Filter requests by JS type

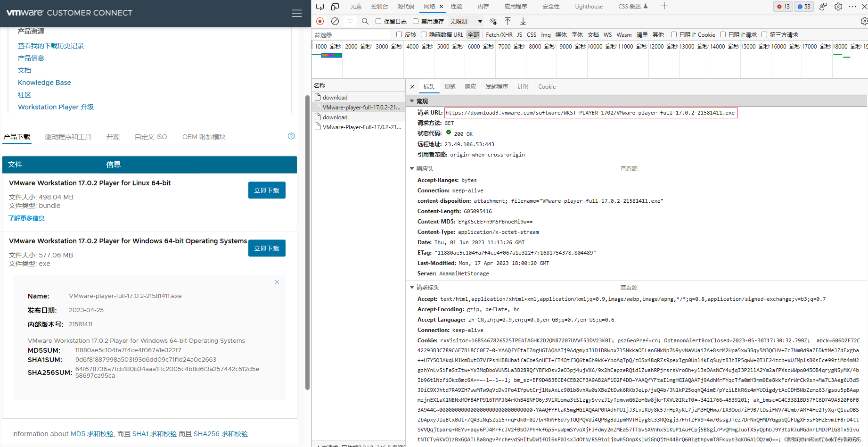tap(519, 34)
